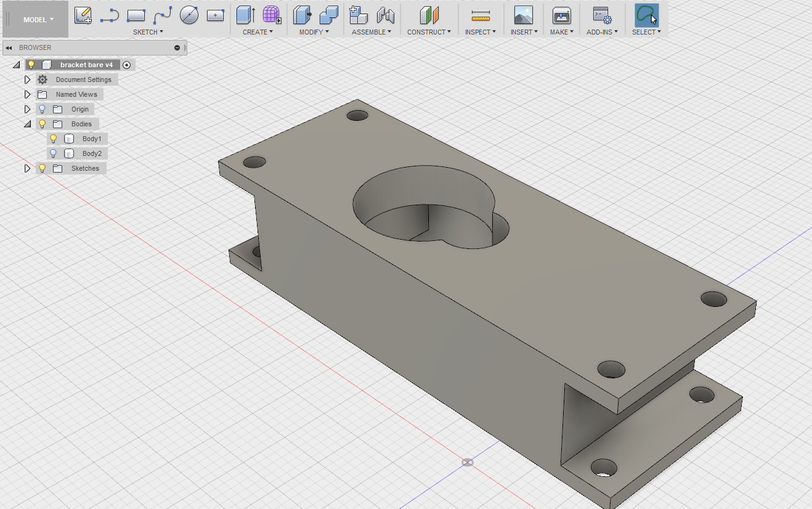The height and width of the screenshot is (509, 812).
Task: Open the ADD-INS menu
Action: click(602, 32)
